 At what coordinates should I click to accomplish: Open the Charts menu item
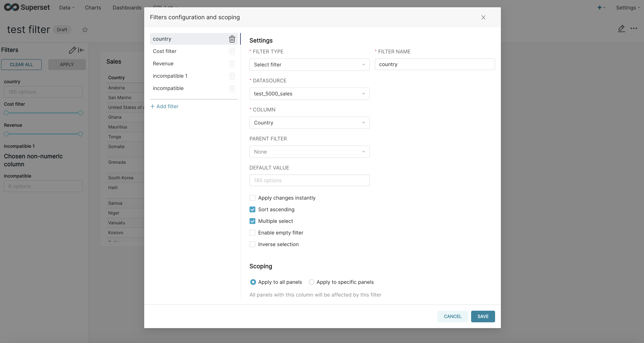click(x=93, y=7)
